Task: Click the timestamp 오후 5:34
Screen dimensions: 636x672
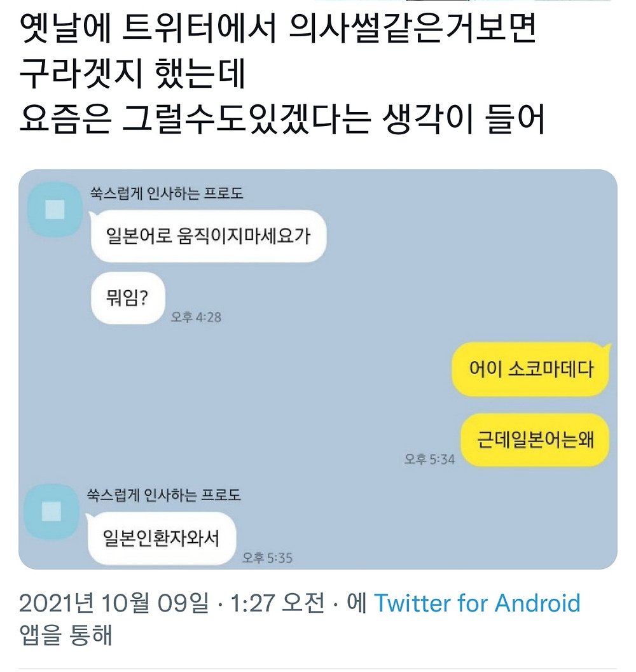Action: (x=429, y=459)
